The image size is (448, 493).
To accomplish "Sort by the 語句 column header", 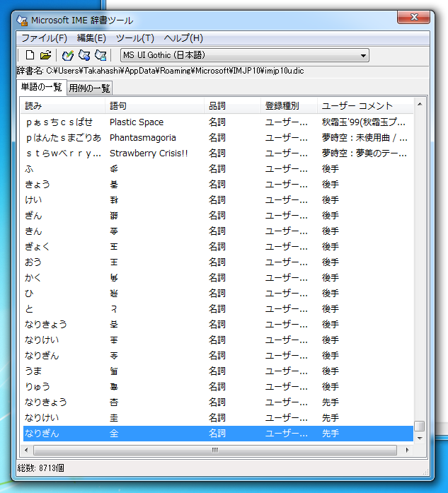I will click(154, 105).
